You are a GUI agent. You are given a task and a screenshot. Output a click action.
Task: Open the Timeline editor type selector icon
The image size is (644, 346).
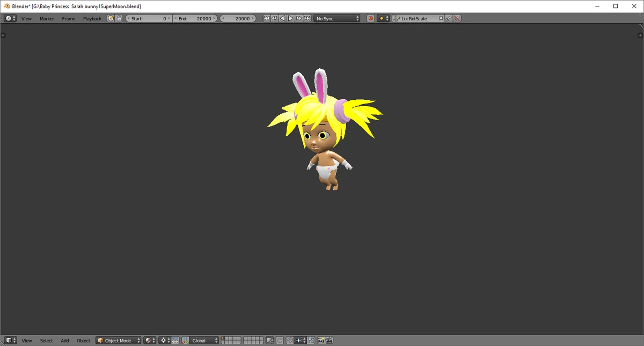pyautogui.click(x=8, y=18)
